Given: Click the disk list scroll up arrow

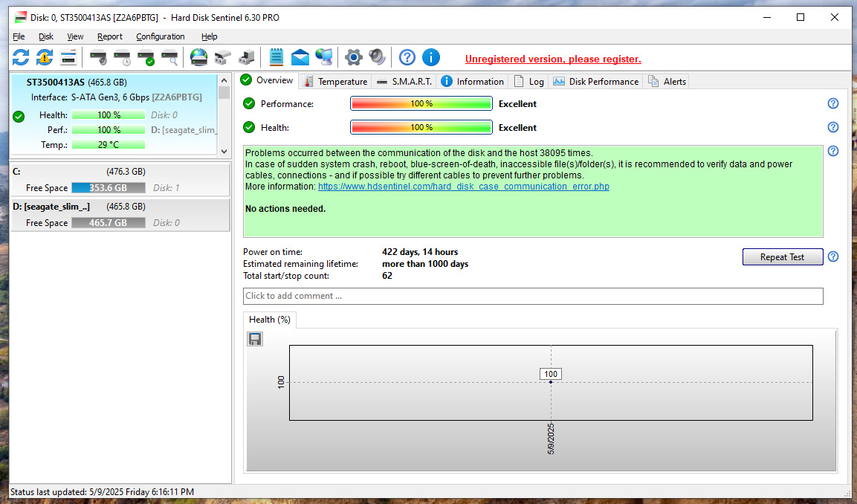Looking at the screenshot, I should (x=224, y=80).
